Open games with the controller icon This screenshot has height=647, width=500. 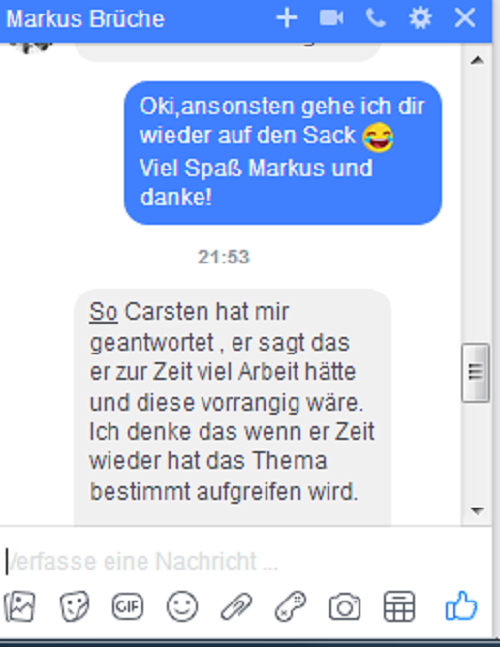point(290,606)
